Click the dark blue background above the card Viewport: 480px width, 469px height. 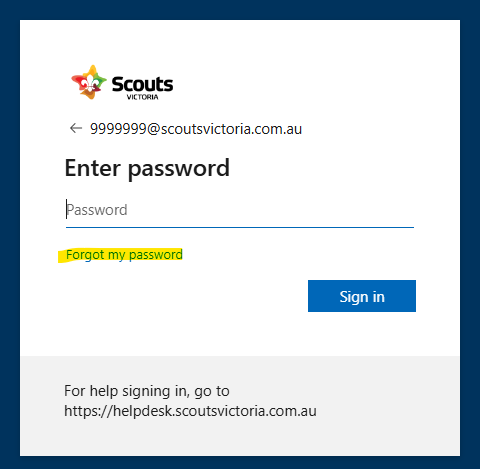240,9
